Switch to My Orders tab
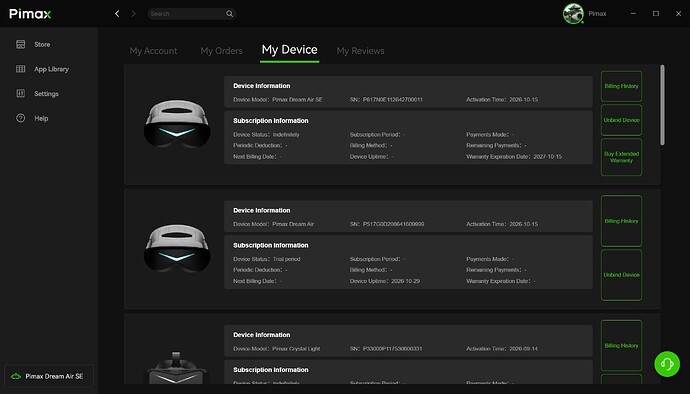This screenshot has height=394, width=690. click(x=221, y=51)
